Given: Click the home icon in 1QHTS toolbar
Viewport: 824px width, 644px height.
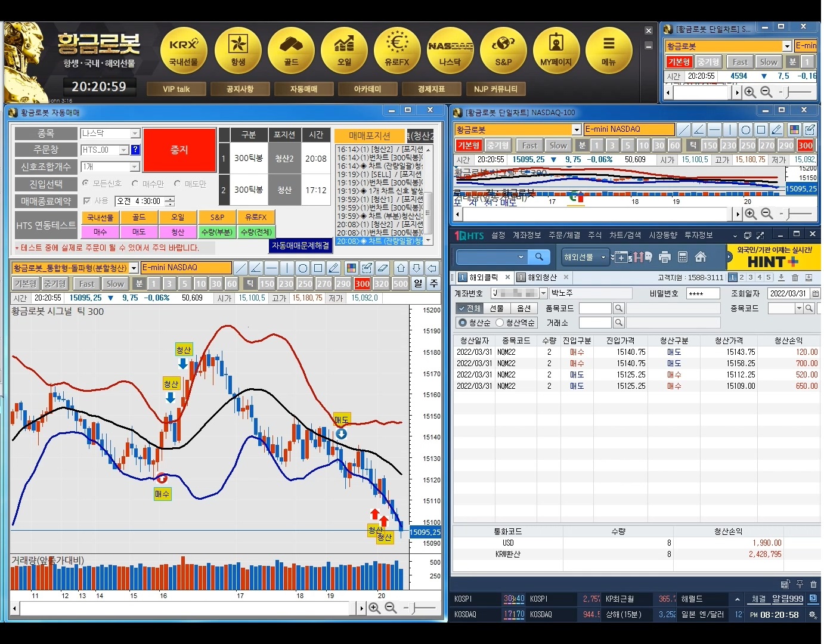Looking at the screenshot, I should point(701,257).
